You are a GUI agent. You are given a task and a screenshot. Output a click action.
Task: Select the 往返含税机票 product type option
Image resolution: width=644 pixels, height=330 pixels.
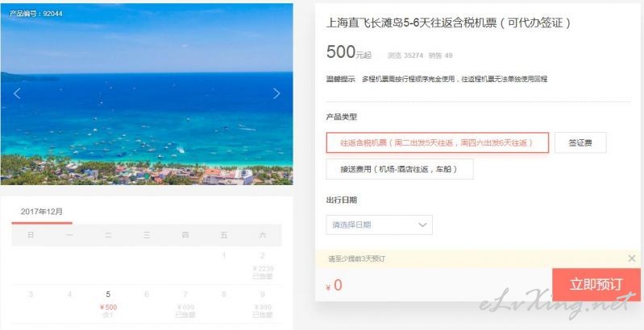click(438, 142)
